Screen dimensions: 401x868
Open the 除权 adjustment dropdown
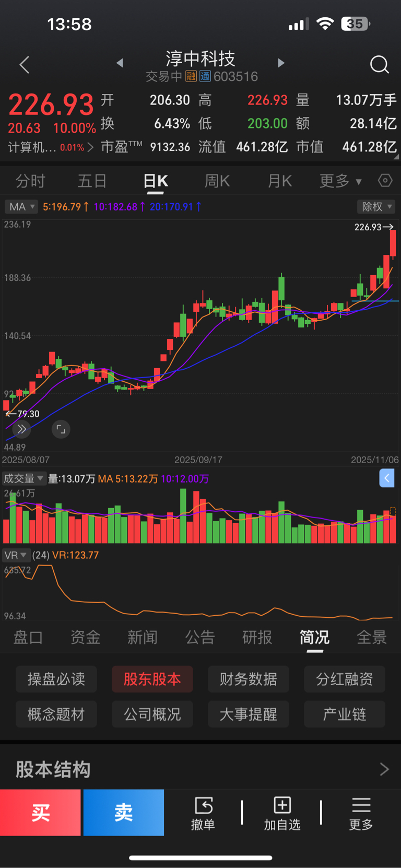tap(376, 207)
